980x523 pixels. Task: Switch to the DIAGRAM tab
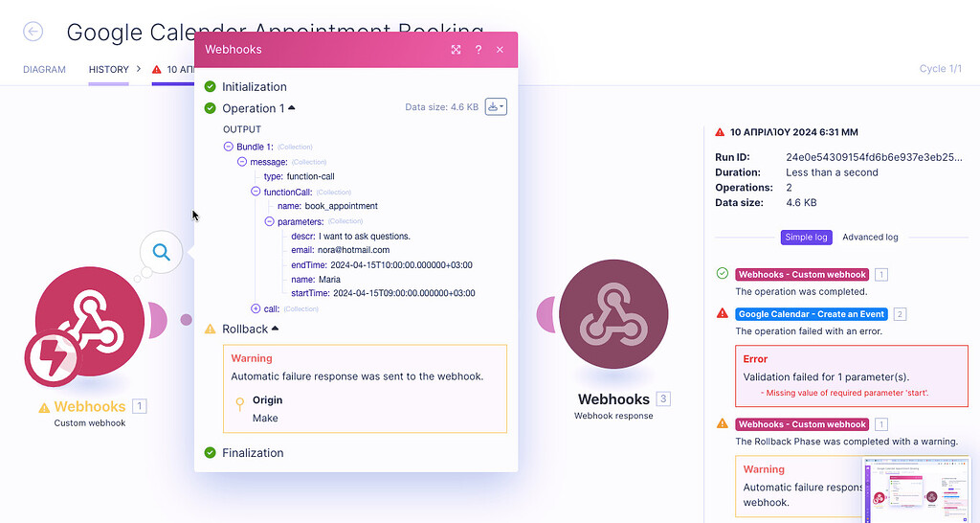44,69
